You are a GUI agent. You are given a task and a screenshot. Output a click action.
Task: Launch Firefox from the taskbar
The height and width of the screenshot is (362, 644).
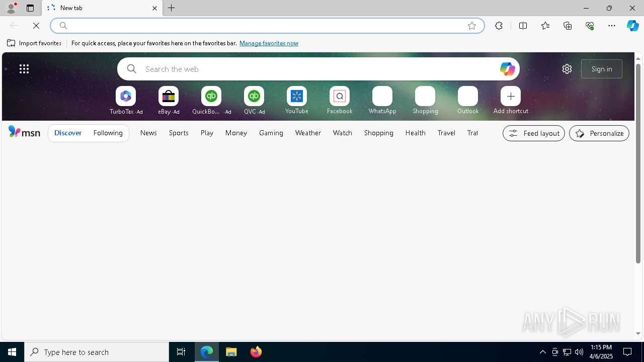point(256,352)
